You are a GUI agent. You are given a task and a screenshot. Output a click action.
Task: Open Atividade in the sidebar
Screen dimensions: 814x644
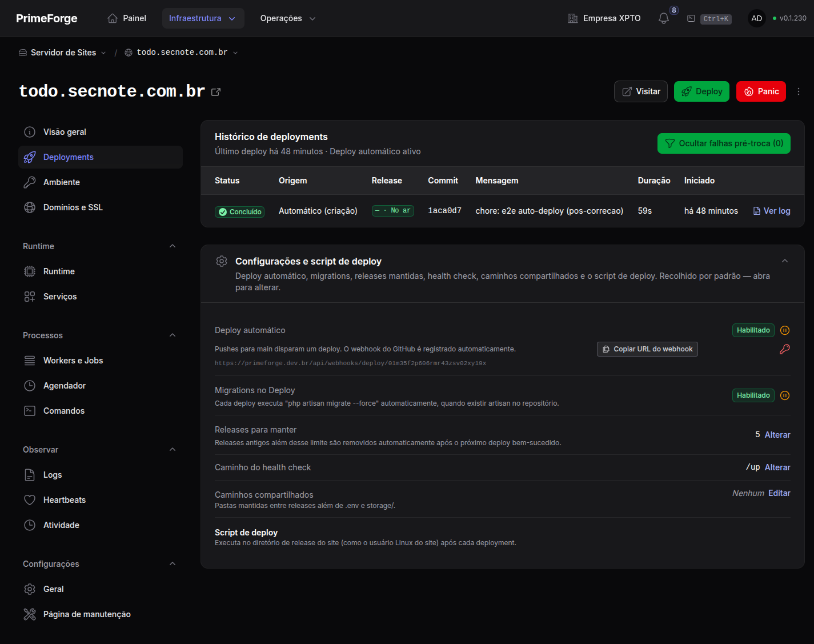pos(101,525)
